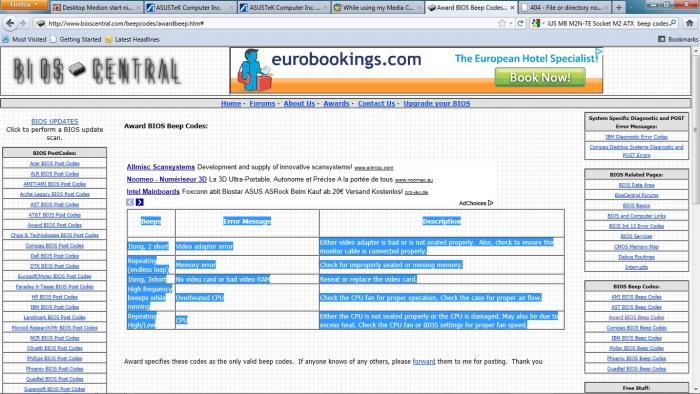Expand the address bar history dropdown
This screenshot has width=700, height=394.
point(511,23)
